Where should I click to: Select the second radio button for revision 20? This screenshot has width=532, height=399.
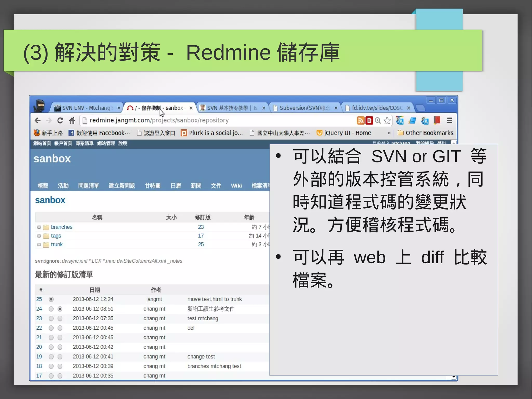60,347
